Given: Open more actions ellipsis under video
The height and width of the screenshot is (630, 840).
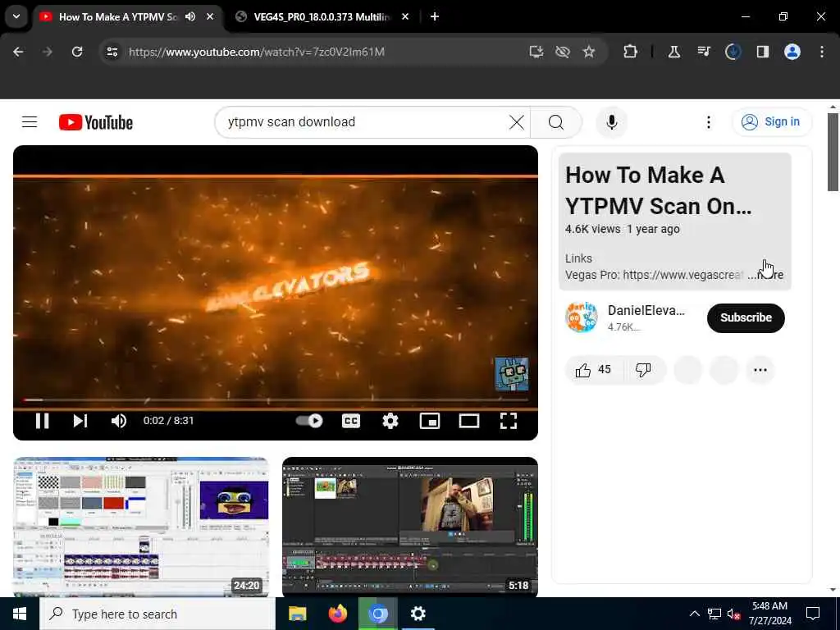Looking at the screenshot, I should 760,370.
